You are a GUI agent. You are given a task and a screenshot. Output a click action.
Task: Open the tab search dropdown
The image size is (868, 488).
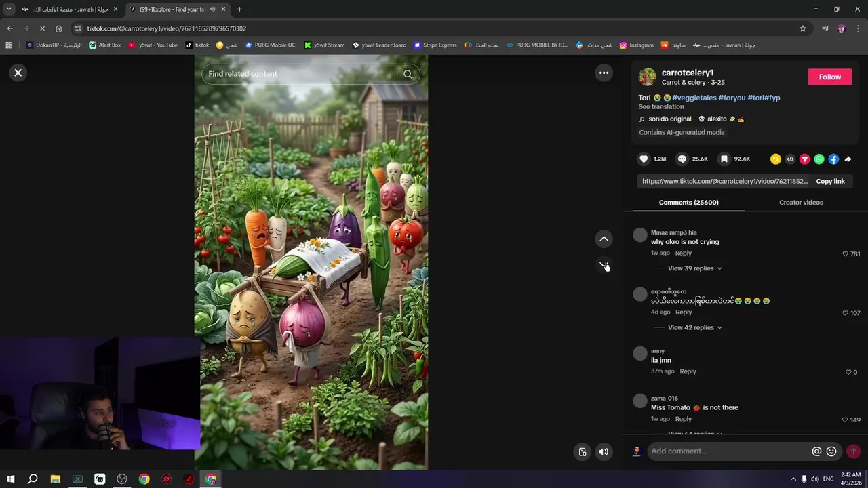click(9, 9)
